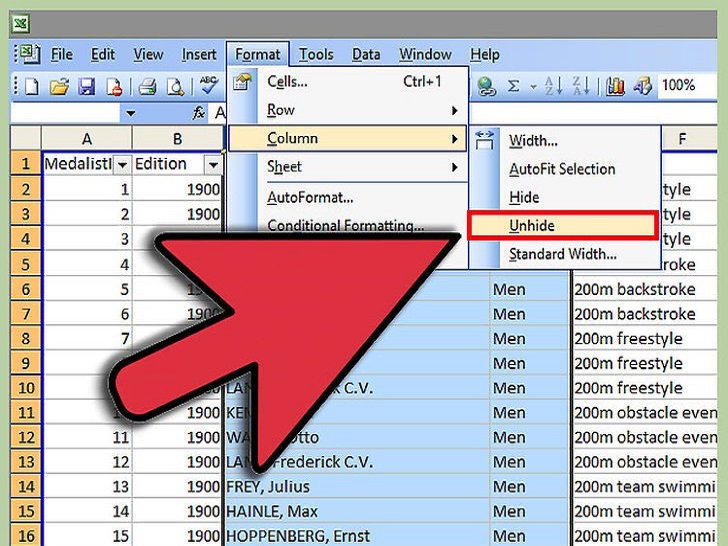Click the Select All corner box
This screenshot has width=728, height=546.
pyautogui.click(x=26, y=139)
